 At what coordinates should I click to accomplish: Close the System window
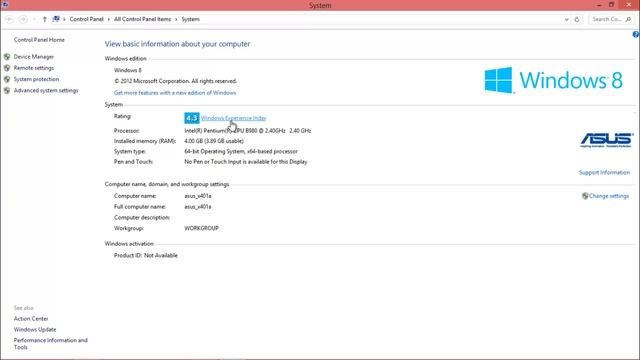click(x=629, y=5)
